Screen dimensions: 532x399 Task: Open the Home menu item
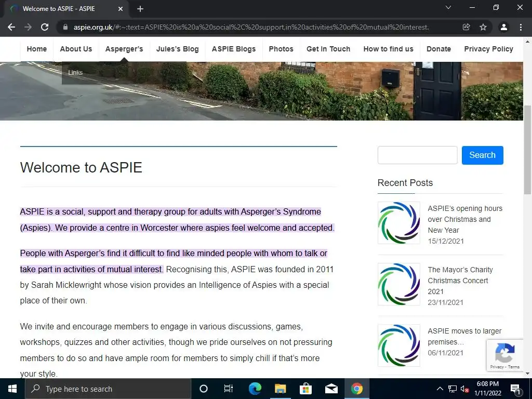37,49
